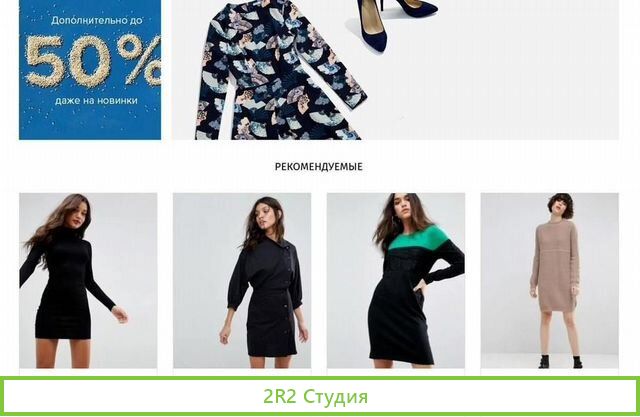Click the black ankle boots on the beige dress model
This screenshot has width=640, height=417.
(x=560, y=361)
